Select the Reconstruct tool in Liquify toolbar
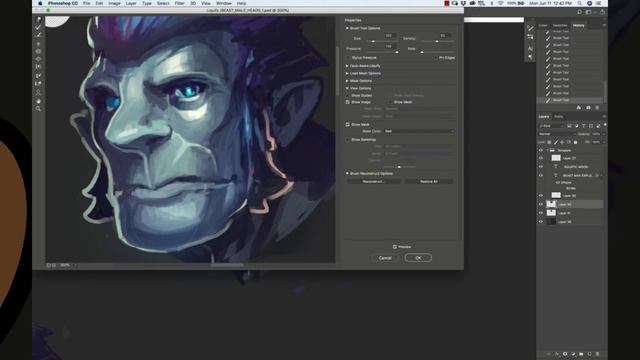640x360 pixels. [38, 27]
